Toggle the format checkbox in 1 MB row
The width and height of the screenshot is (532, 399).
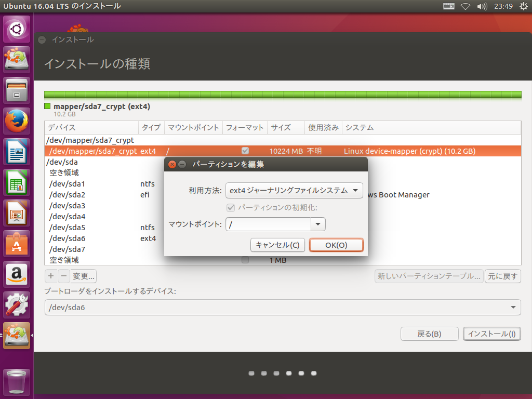[245, 260]
